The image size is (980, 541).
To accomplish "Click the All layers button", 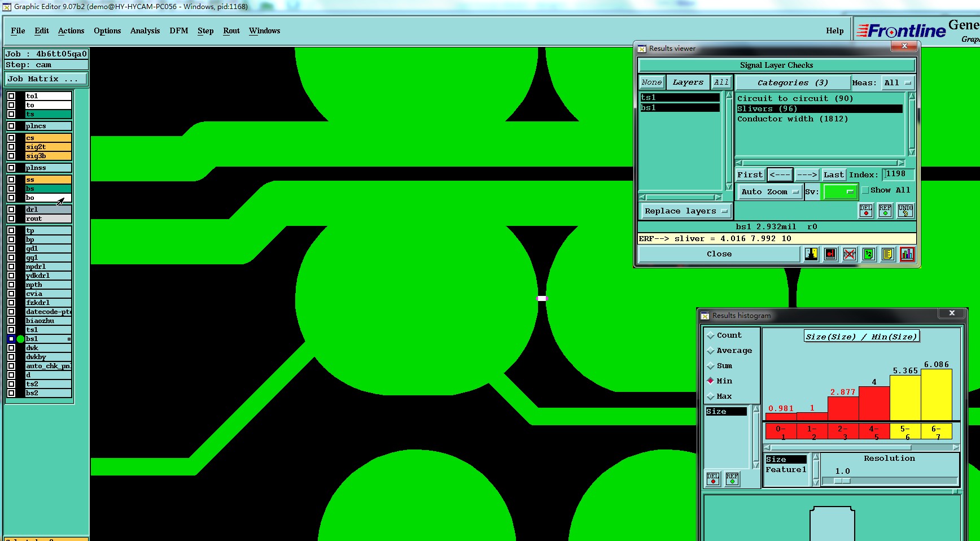I will coord(721,82).
